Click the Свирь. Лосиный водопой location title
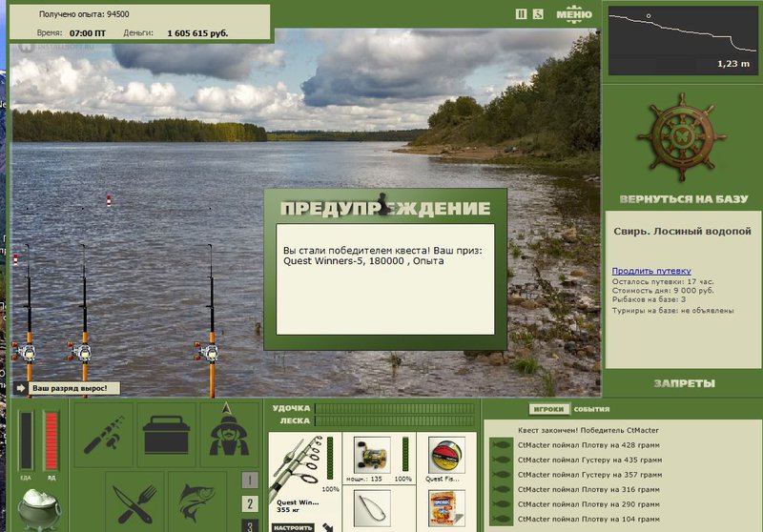763x532 pixels. (682, 232)
